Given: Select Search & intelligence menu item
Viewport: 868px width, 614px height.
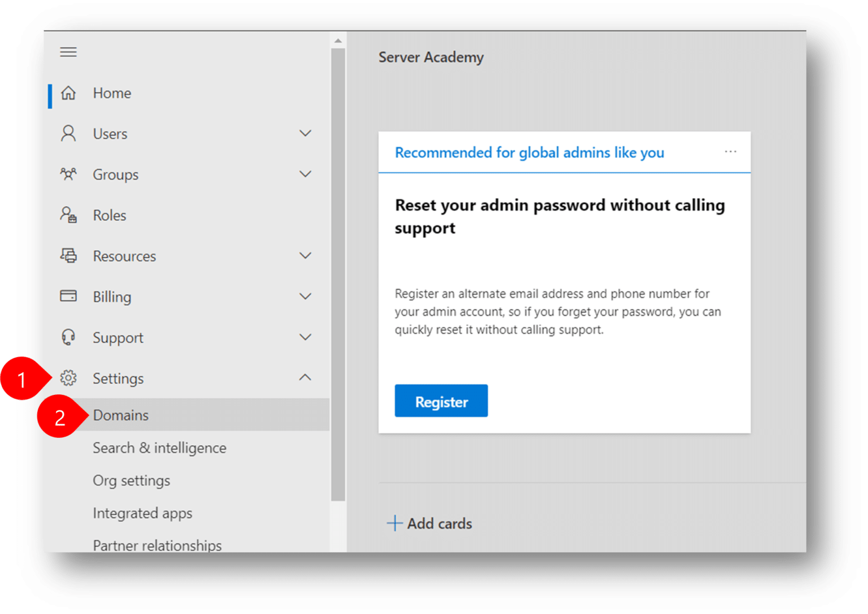Looking at the screenshot, I should 159,448.
